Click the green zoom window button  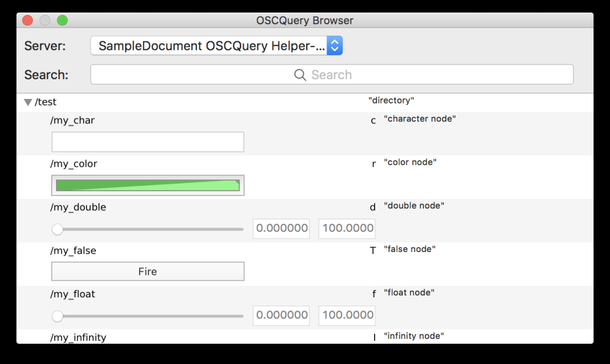(x=62, y=21)
